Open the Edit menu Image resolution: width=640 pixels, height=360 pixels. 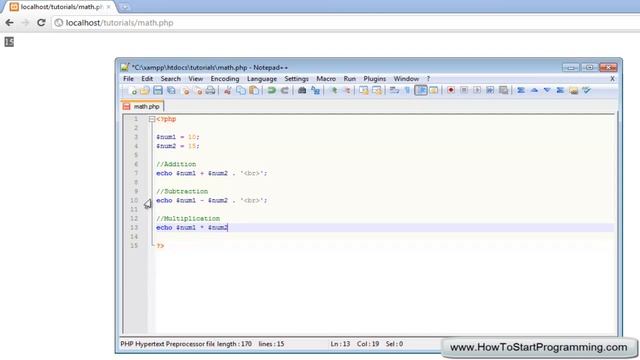coord(147,79)
